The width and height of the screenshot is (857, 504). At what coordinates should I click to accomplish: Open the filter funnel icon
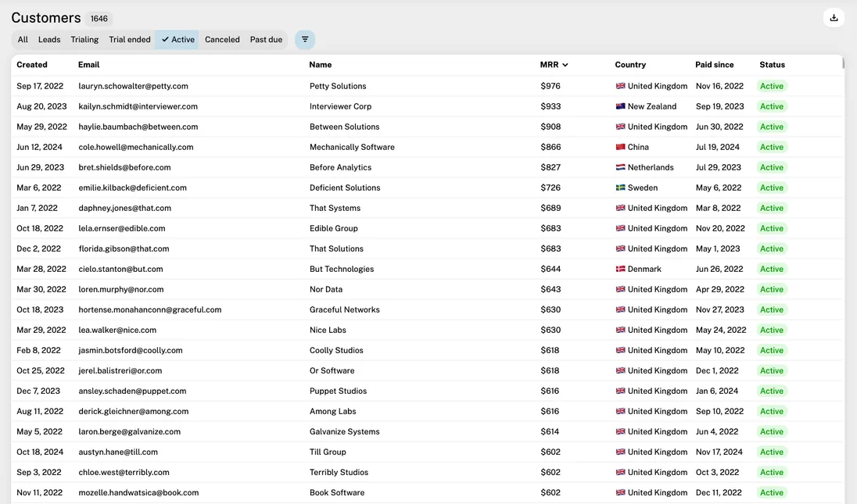point(304,39)
